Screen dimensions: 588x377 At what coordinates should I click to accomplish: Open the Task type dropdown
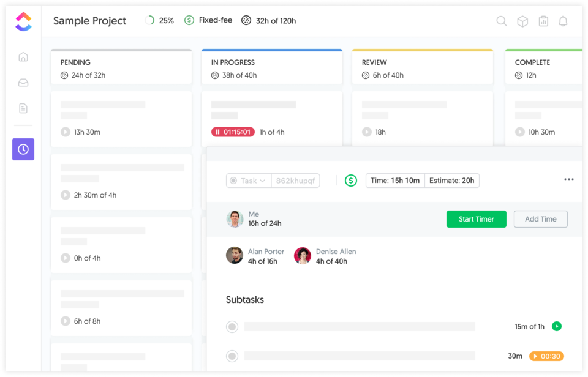coord(248,181)
